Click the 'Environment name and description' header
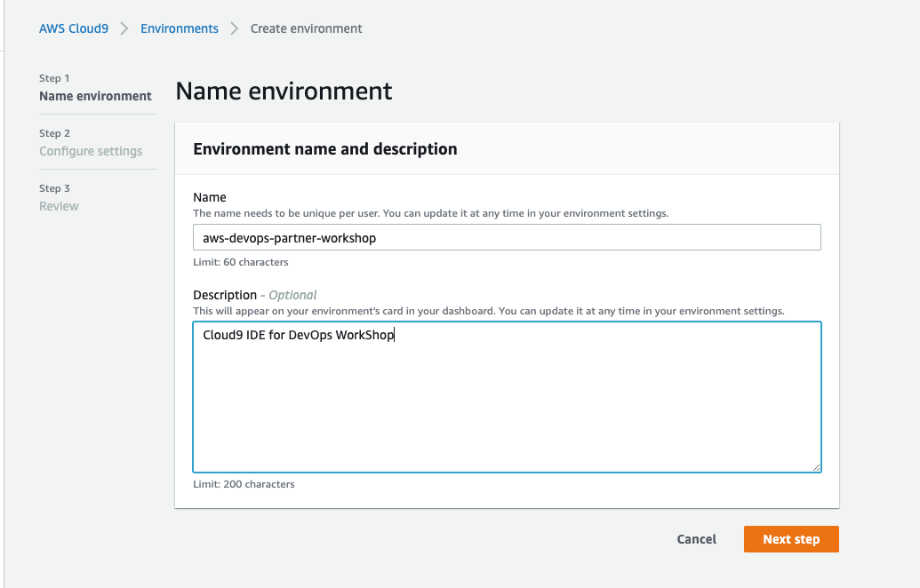Screen dimensions: 920x588 point(325,149)
